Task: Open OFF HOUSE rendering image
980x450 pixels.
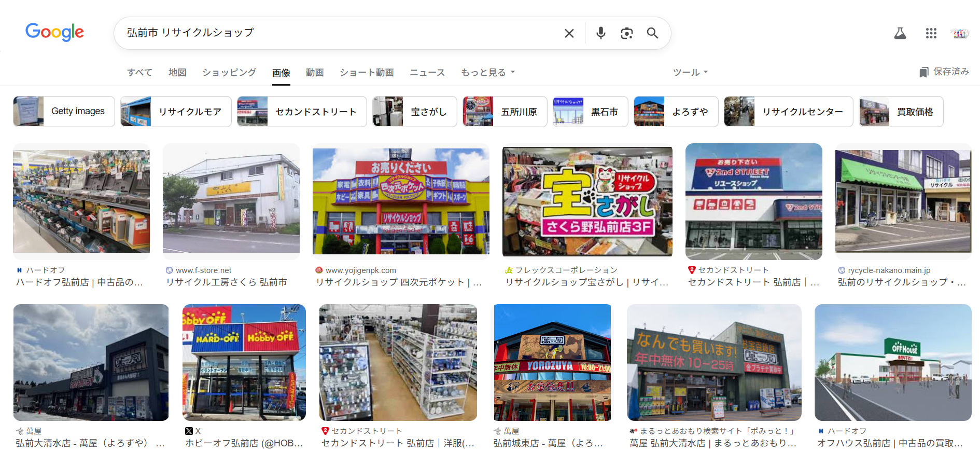Action: 893,362
